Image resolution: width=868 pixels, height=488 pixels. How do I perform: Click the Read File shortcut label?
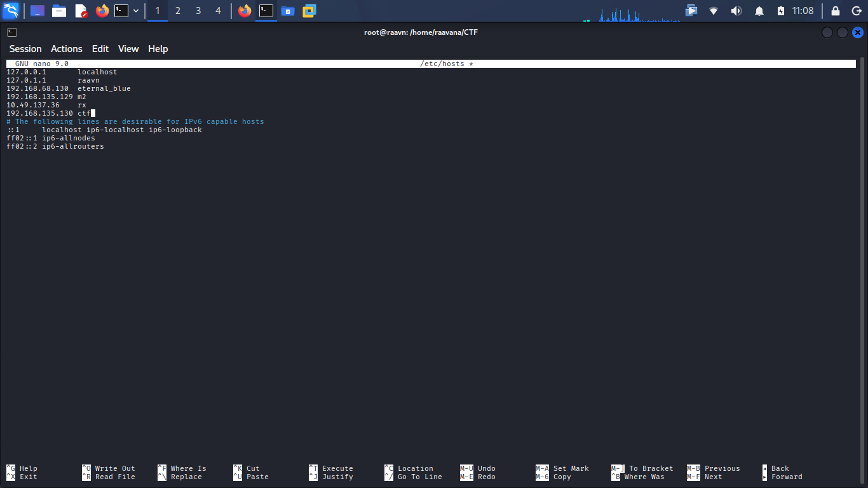click(115, 477)
